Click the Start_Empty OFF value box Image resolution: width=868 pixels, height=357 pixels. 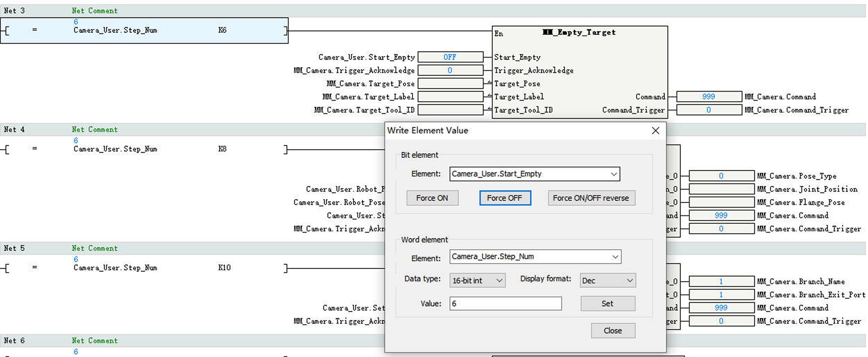[450, 57]
